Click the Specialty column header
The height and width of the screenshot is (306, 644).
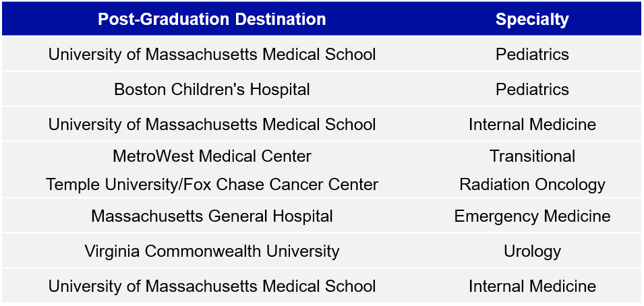pos(532,19)
